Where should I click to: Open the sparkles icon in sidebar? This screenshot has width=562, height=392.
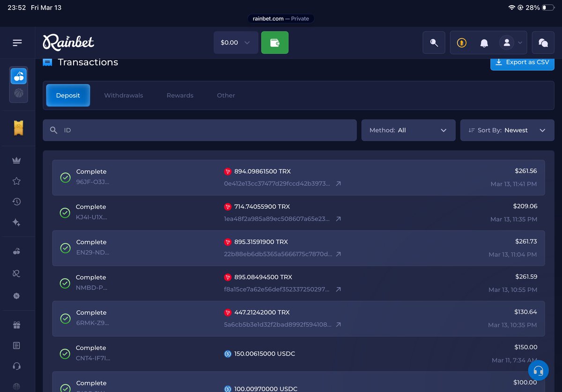(x=17, y=223)
